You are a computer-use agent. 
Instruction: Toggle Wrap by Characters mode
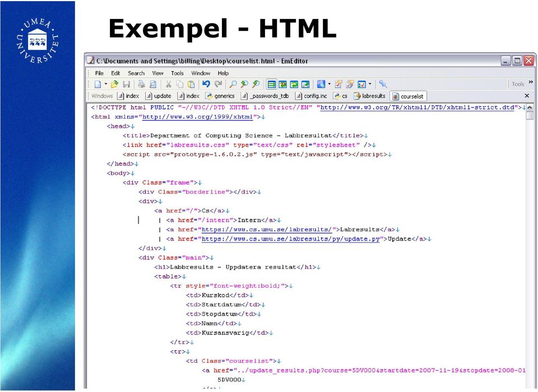[282, 85]
